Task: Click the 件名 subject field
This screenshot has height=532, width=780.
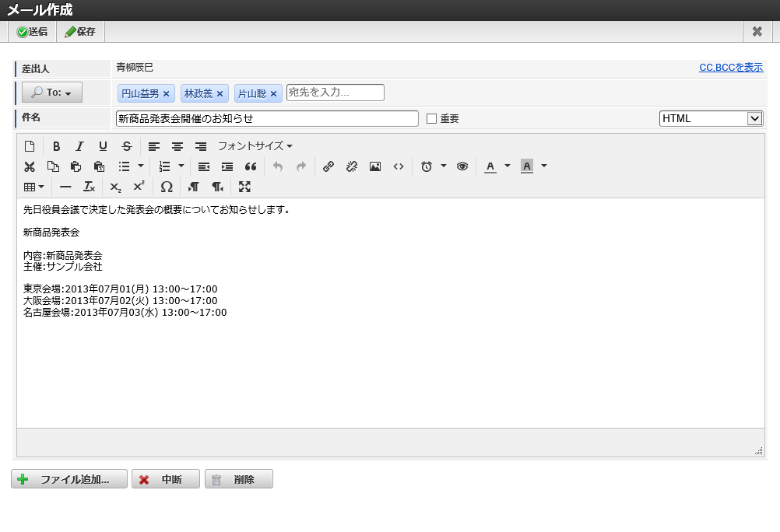Action: [x=267, y=118]
